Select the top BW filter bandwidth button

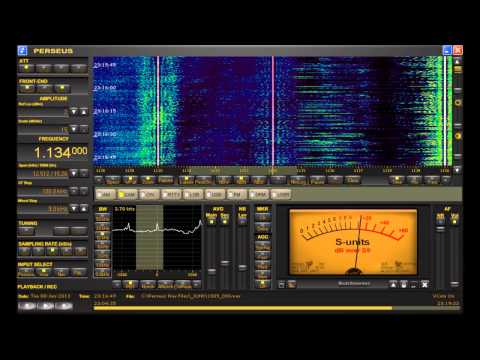(x=103, y=218)
